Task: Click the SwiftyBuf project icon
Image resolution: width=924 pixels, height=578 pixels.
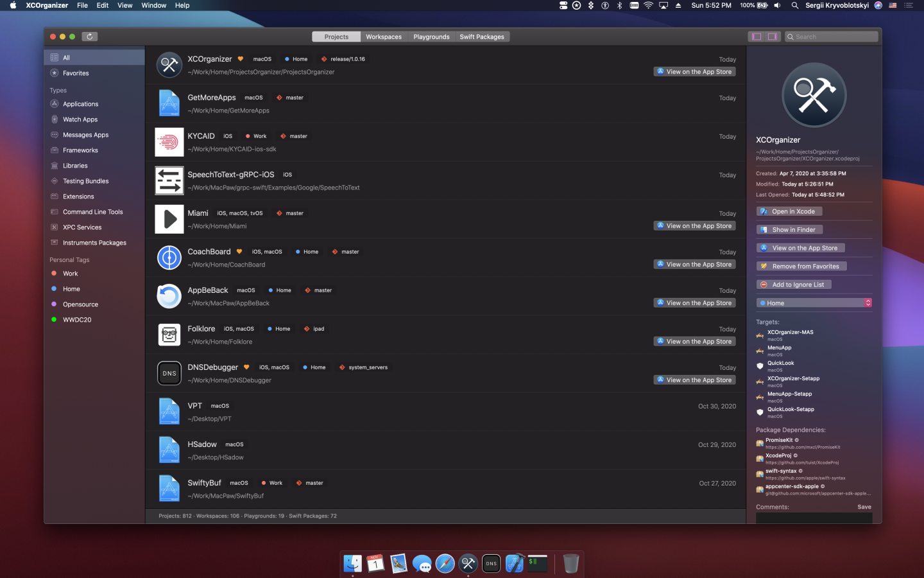Action: tap(169, 489)
